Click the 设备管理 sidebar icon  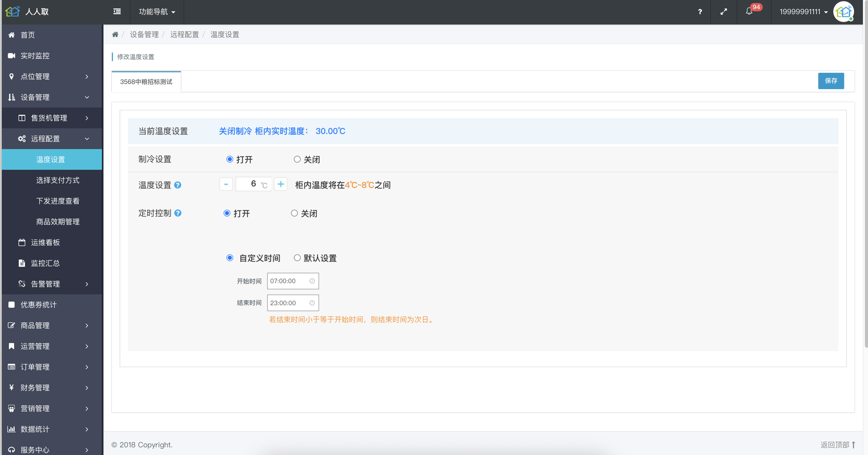click(12, 97)
